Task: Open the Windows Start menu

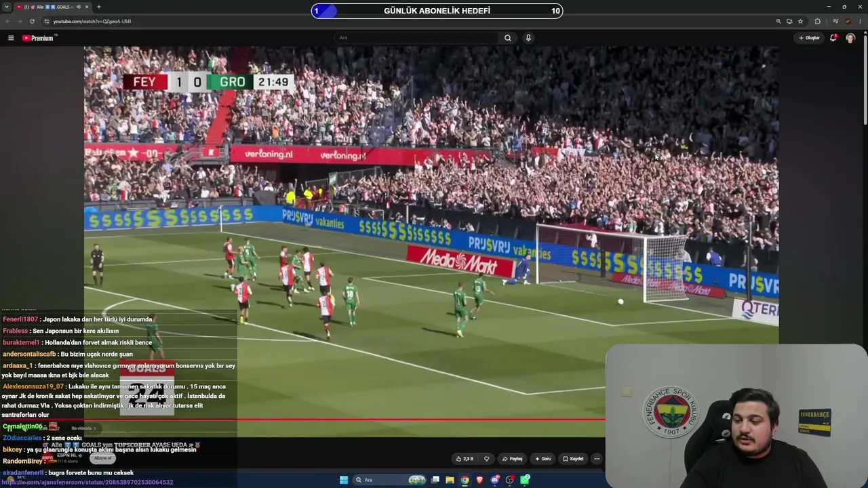Action: pyautogui.click(x=344, y=480)
